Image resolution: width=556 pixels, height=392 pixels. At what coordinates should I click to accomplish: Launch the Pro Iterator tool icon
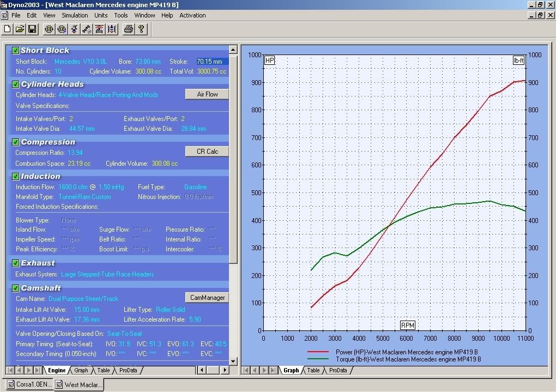point(62,29)
